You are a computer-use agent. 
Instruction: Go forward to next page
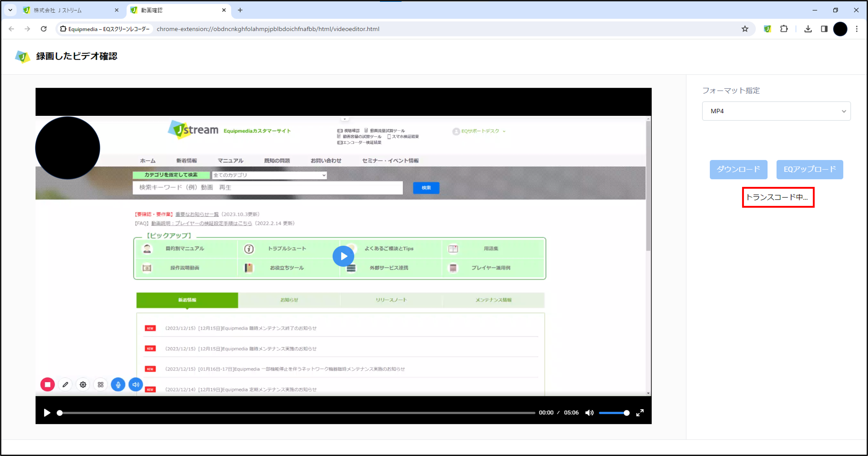(27, 29)
